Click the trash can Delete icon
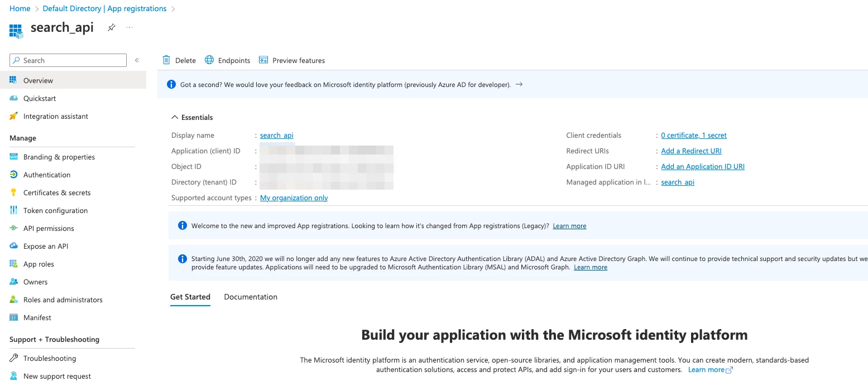Screen dimensions: 868x391 pyautogui.click(x=166, y=60)
